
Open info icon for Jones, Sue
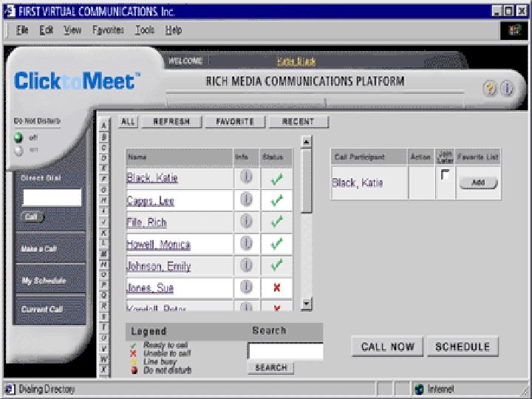(246, 287)
